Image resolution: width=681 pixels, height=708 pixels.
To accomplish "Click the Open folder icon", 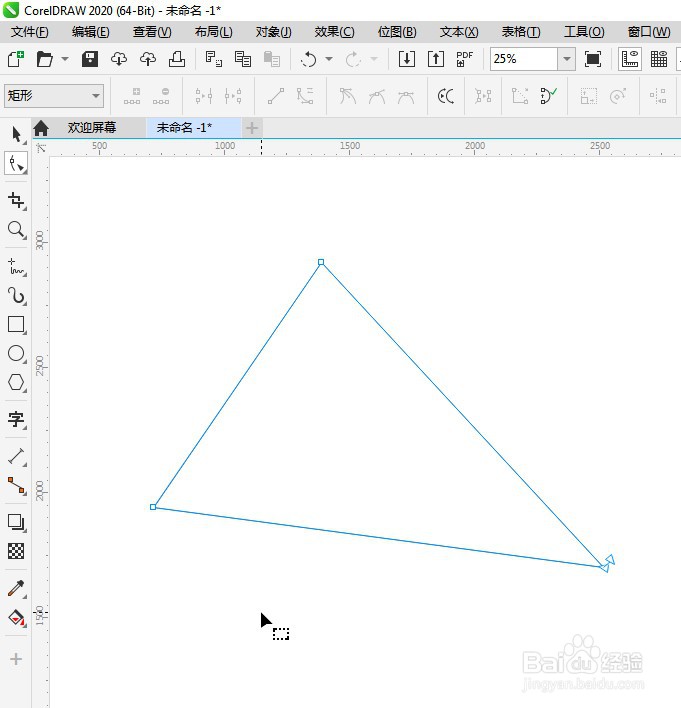I will click(45, 59).
